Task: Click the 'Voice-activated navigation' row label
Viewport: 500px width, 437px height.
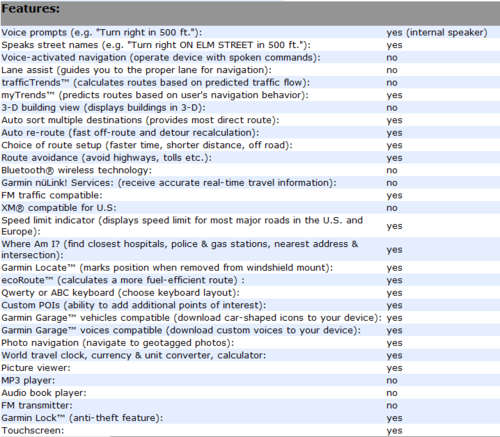Action: pos(161,58)
